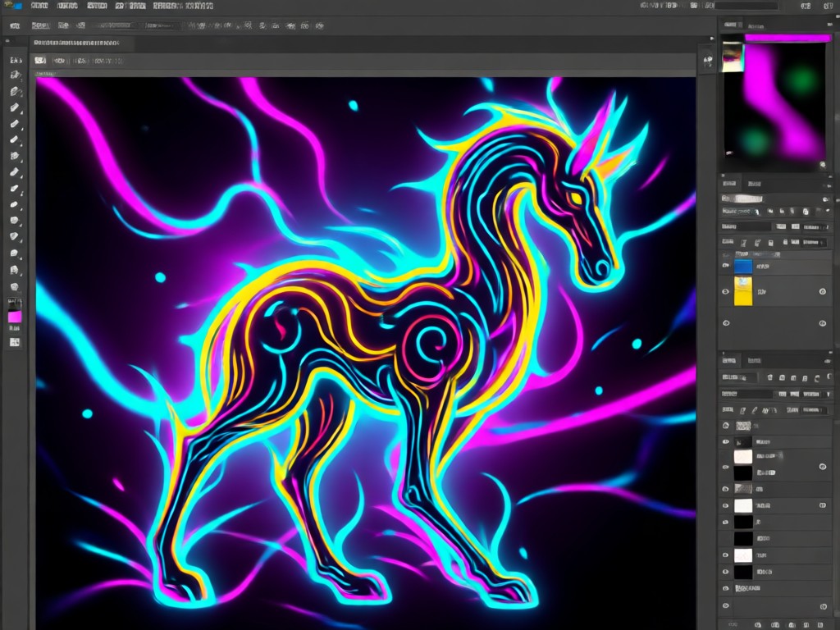The width and height of the screenshot is (840, 630).
Task: Toggle visibility of the yellow thumbnail layer
Action: pos(726,291)
